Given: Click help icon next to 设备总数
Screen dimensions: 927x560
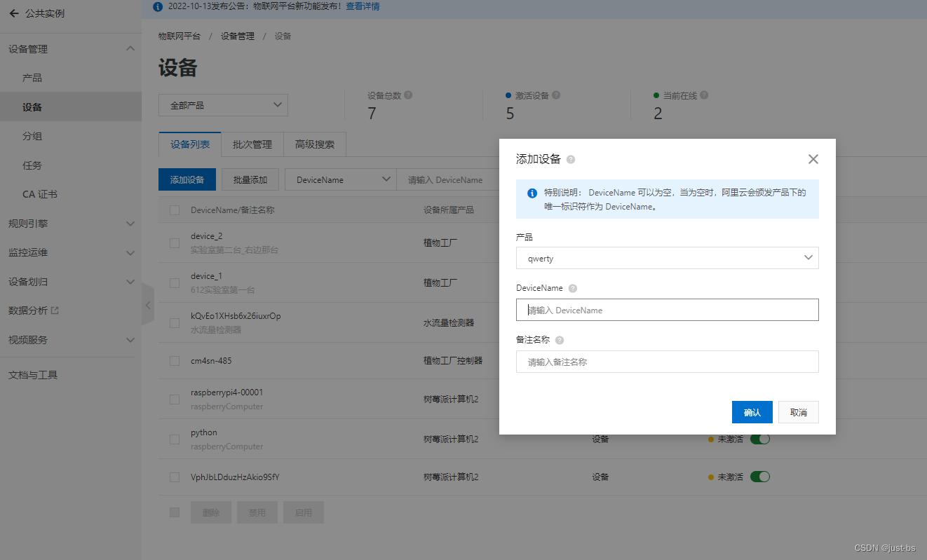Looking at the screenshot, I should point(408,95).
